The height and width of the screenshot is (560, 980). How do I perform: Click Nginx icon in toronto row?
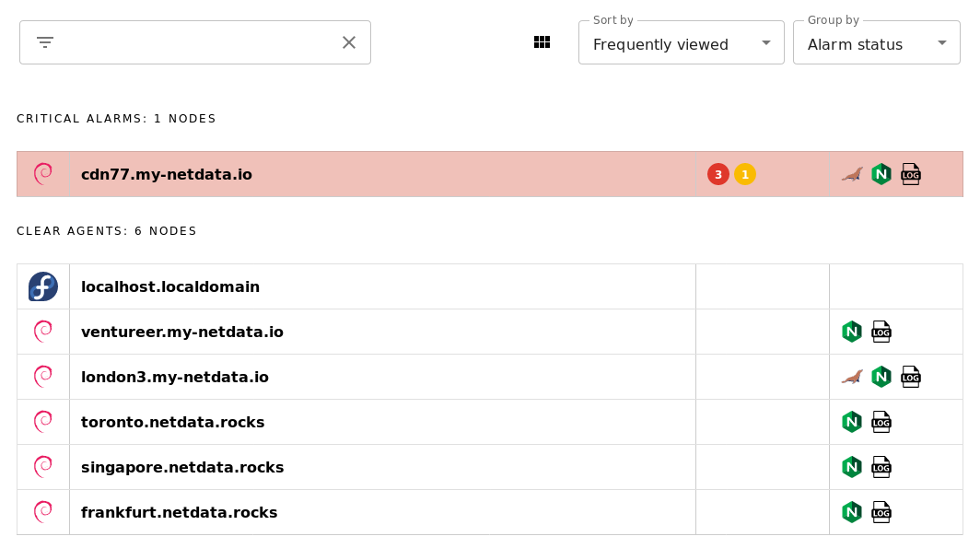click(852, 422)
